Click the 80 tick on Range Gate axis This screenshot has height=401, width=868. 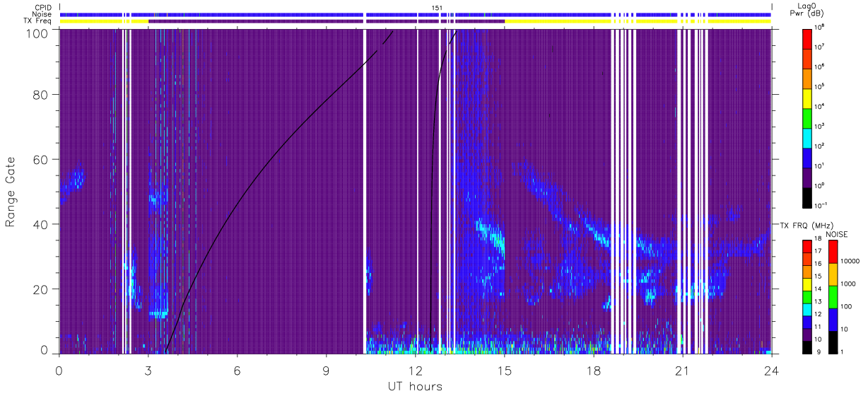(x=42, y=95)
